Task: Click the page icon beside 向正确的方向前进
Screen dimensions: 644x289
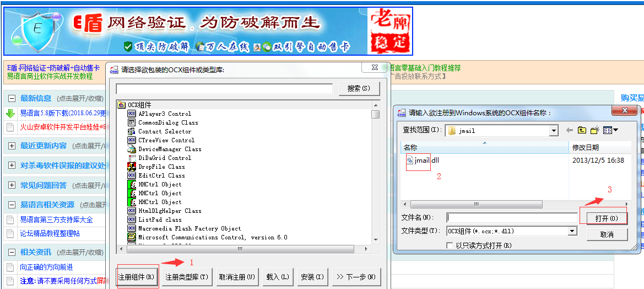Action: pos(10,267)
